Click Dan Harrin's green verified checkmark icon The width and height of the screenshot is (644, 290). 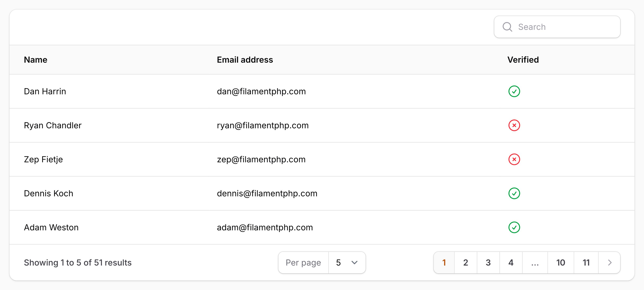[514, 91]
